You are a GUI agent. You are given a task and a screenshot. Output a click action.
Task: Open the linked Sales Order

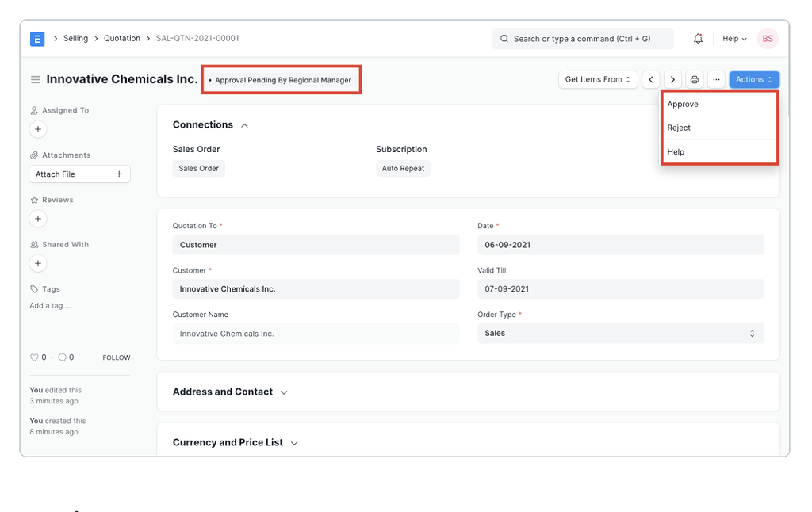coord(198,168)
